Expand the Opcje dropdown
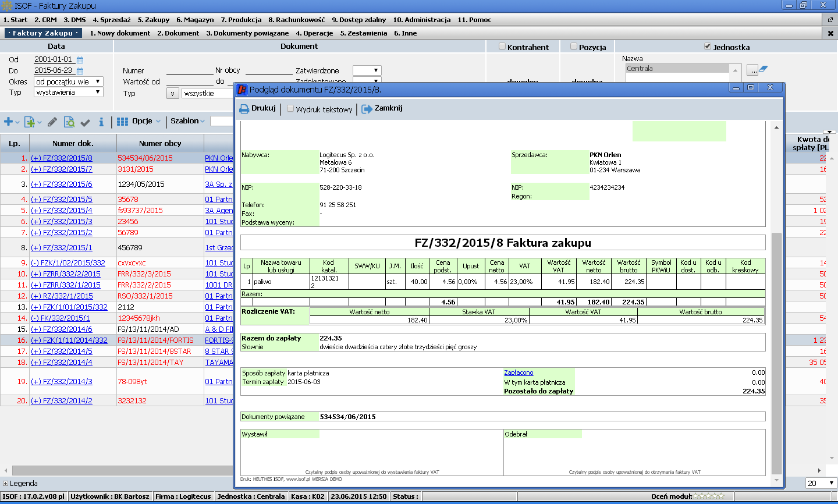This screenshot has width=838, height=504. pyautogui.click(x=158, y=122)
